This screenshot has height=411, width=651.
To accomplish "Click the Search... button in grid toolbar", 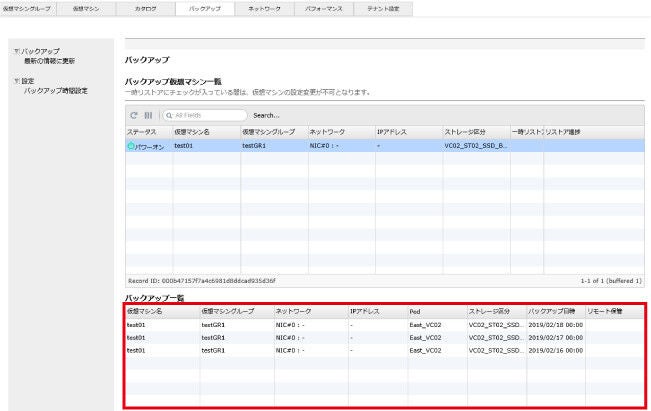I will coord(266,115).
